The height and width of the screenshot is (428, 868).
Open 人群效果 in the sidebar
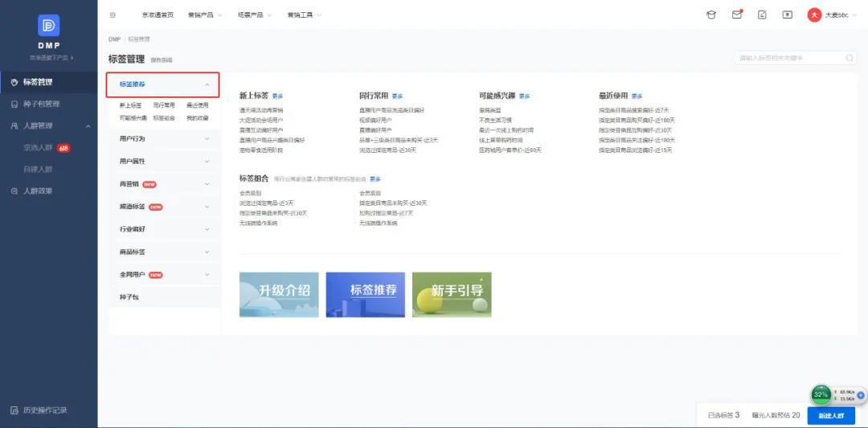tap(37, 191)
